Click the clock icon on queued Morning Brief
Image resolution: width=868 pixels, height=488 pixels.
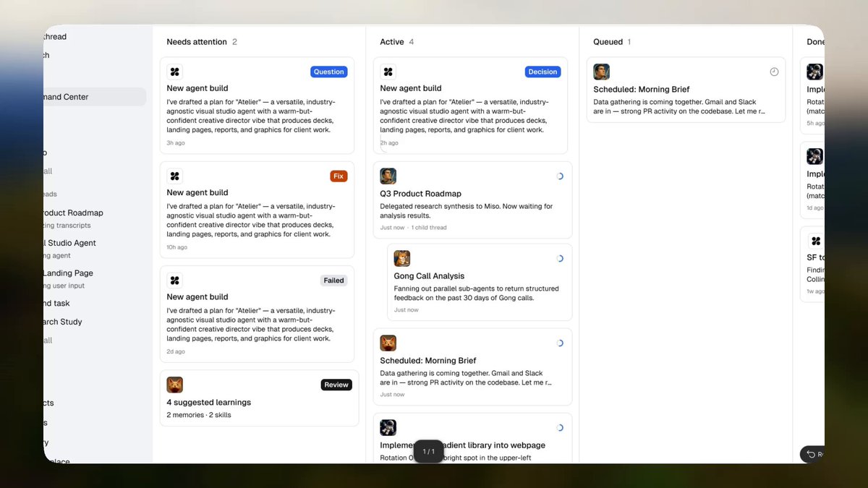[774, 72]
